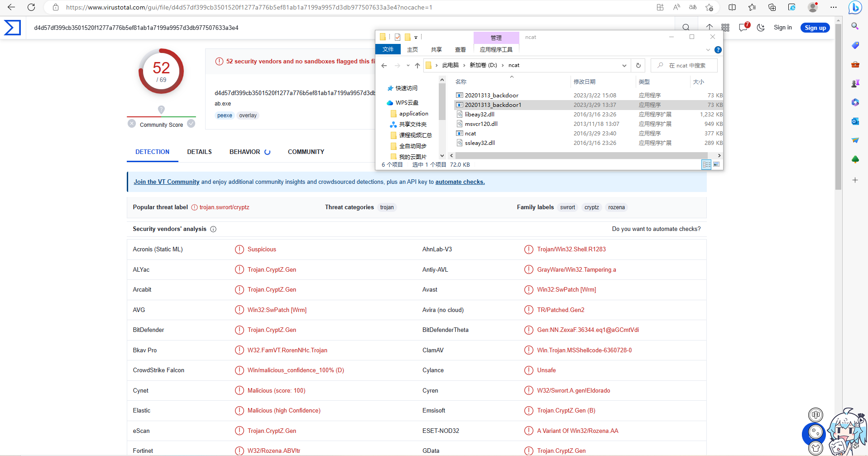Toggle VirusTotal dark mode moon icon
868x456 pixels.
pos(761,28)
